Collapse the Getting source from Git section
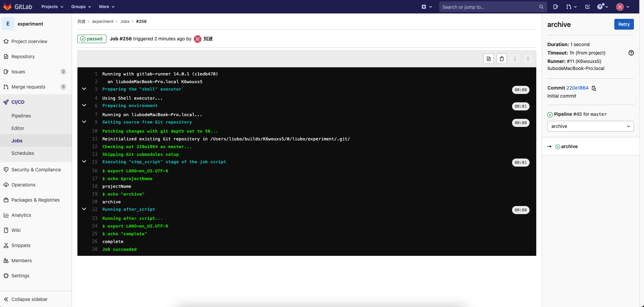 pyautogui.click(x=84, y=122)
